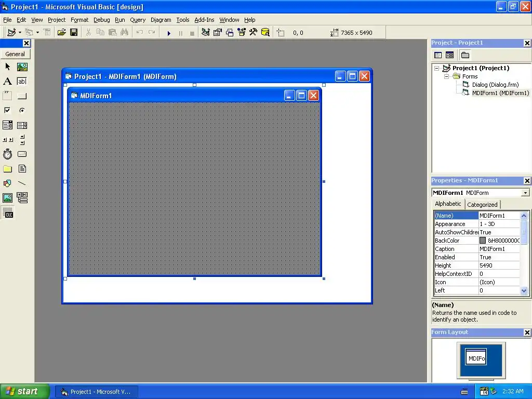Select MDIForm1 in project tree

[x=500, y=93]
